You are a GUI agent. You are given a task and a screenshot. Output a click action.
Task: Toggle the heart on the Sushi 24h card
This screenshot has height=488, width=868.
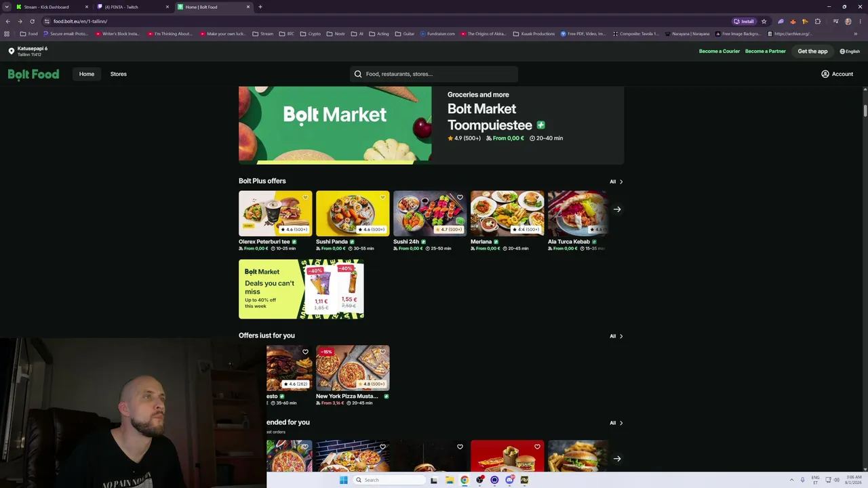(x=460, y=198)
